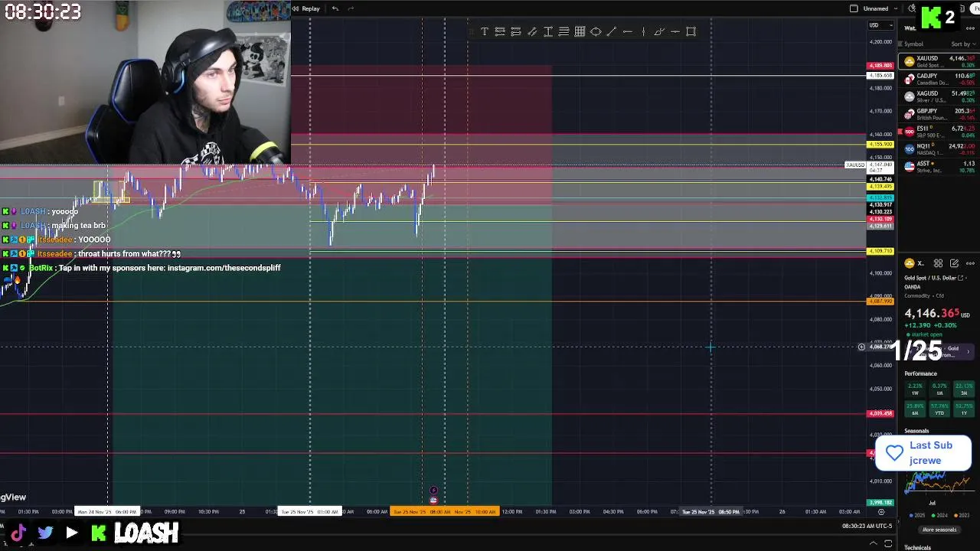Select the parallel channel drawing tool

point(531,31)
